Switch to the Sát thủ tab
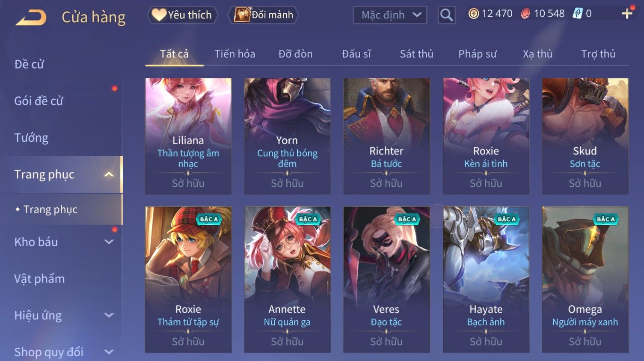 pyautogui.click(x=416, y=54)
